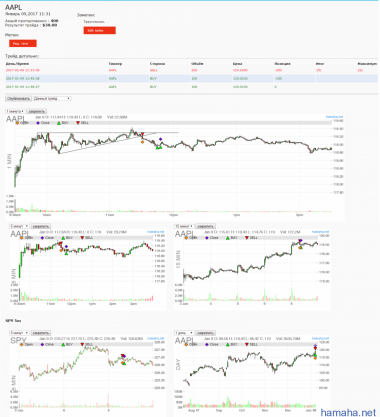The height and width of the screenshot is (417, 380).
Task: Click the orange Open marker on 1-minute chart
Action: point(142,142)
